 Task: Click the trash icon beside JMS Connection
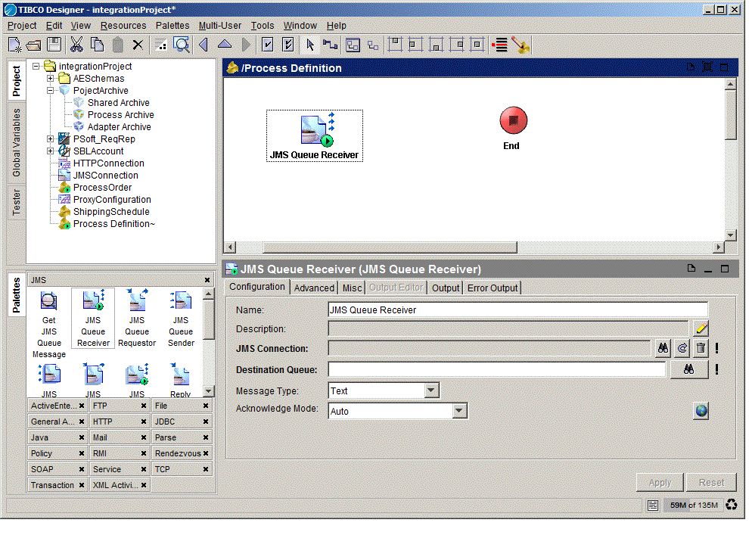701,348
